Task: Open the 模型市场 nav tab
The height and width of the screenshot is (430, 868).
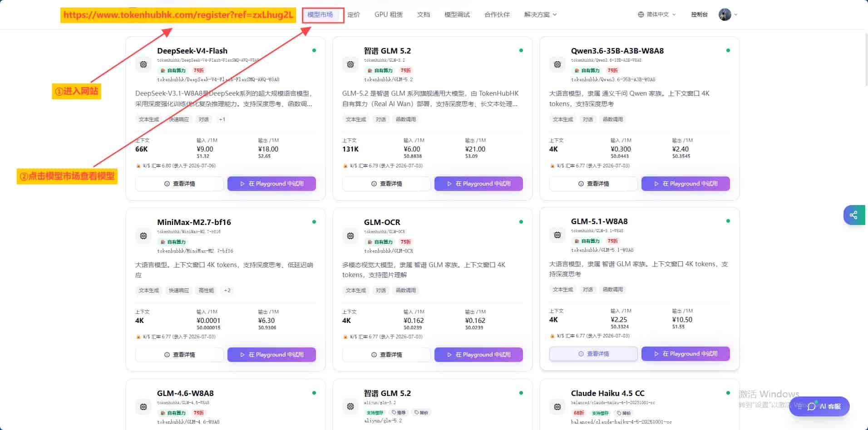Action: 320,15
